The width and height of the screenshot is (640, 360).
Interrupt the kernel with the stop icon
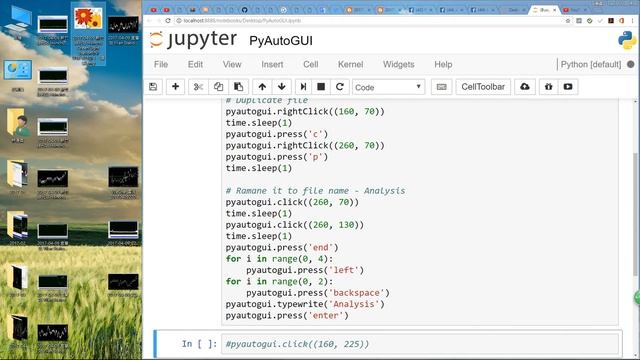(x=321, y=87)
